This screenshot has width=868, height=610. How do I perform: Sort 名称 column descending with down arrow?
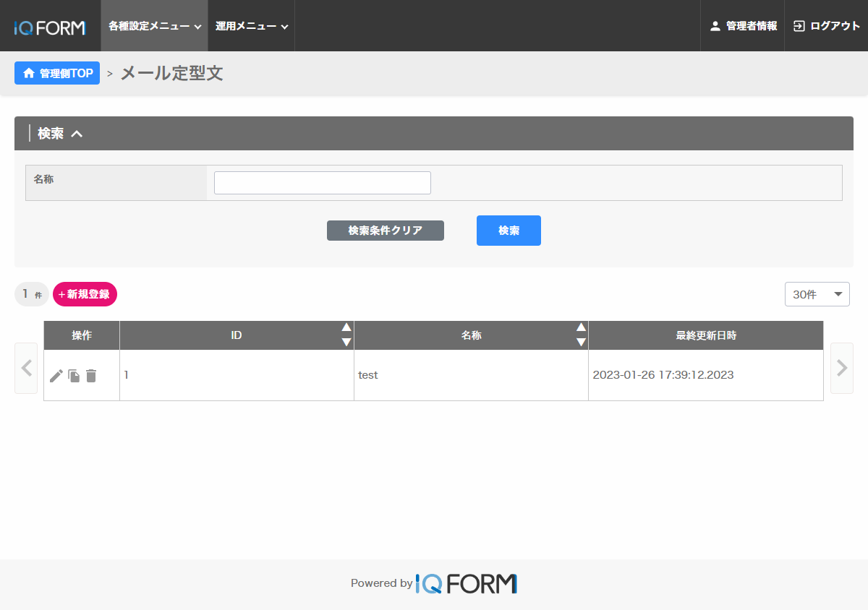tap(581, 343)
